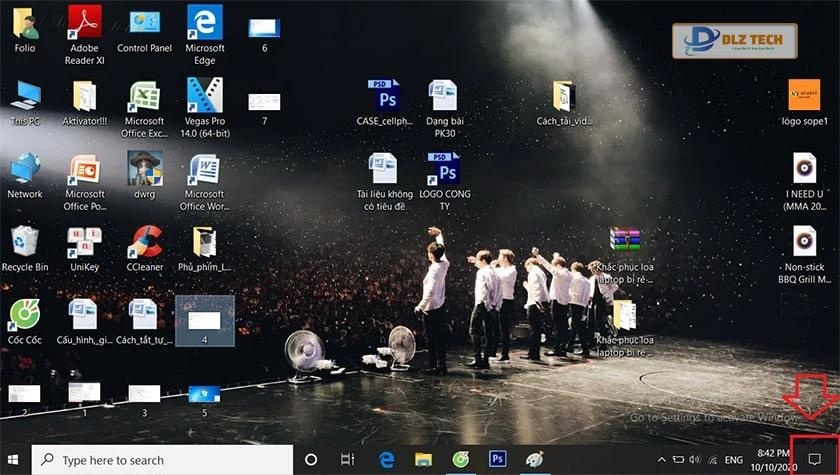This screenshot has width=840, height=475.
Task: Launch CCleaner from the desktop
Action: (145, 243)
